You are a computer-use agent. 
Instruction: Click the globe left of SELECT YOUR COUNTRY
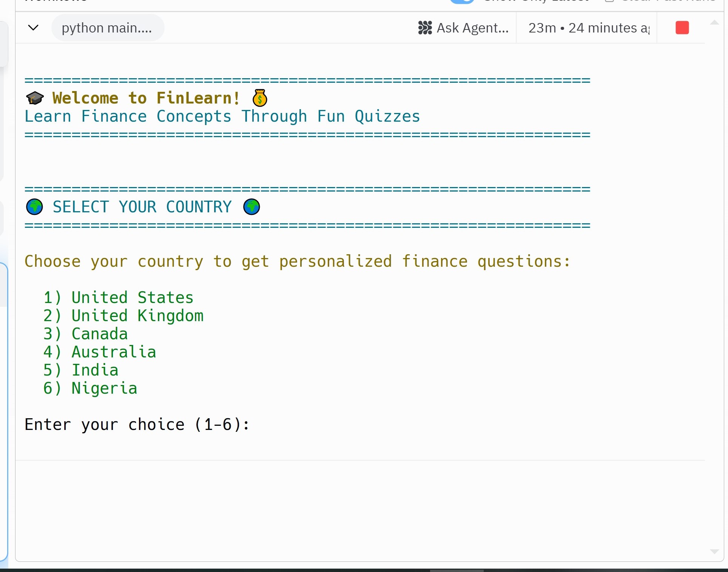point(34,207)
